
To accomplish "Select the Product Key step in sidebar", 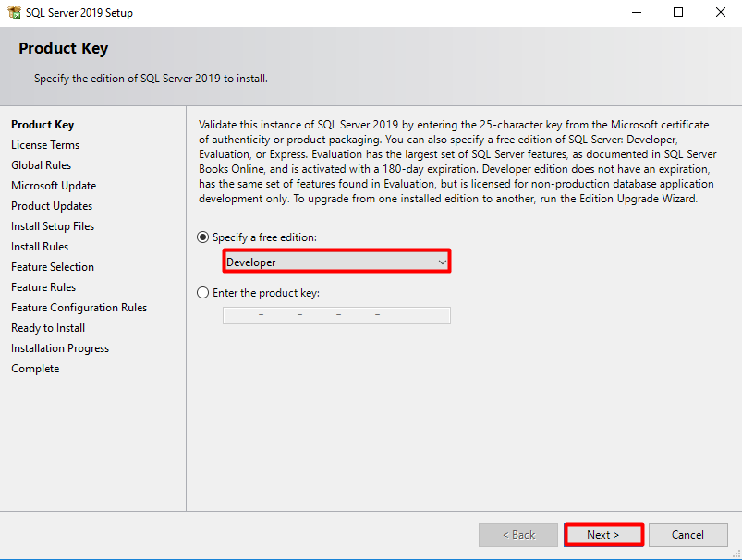I will click(x=43, y=125).
